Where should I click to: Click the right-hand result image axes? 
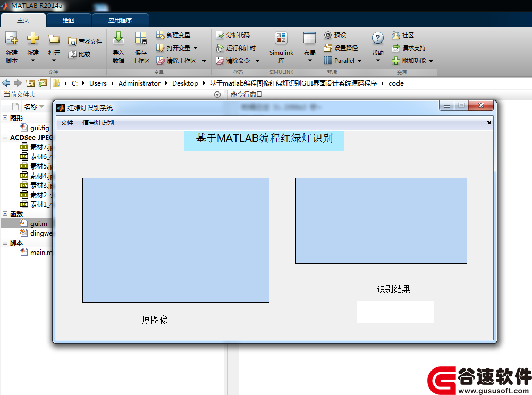(381, 220)
